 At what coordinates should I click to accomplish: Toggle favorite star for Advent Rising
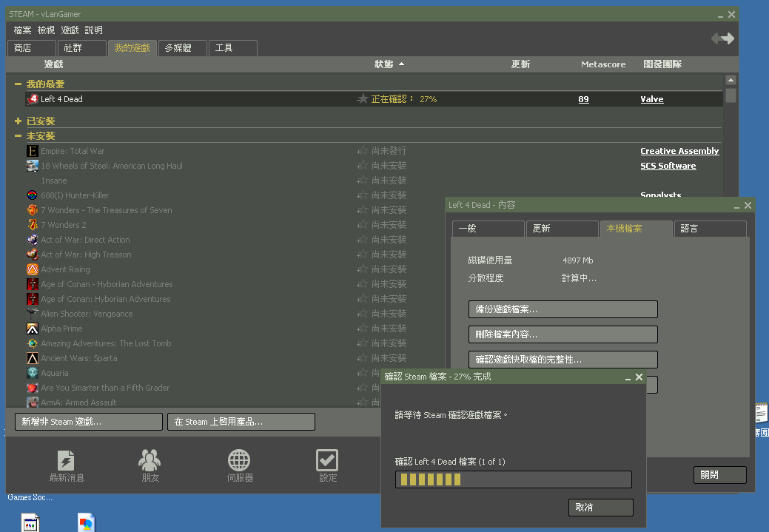click(363, 269)
